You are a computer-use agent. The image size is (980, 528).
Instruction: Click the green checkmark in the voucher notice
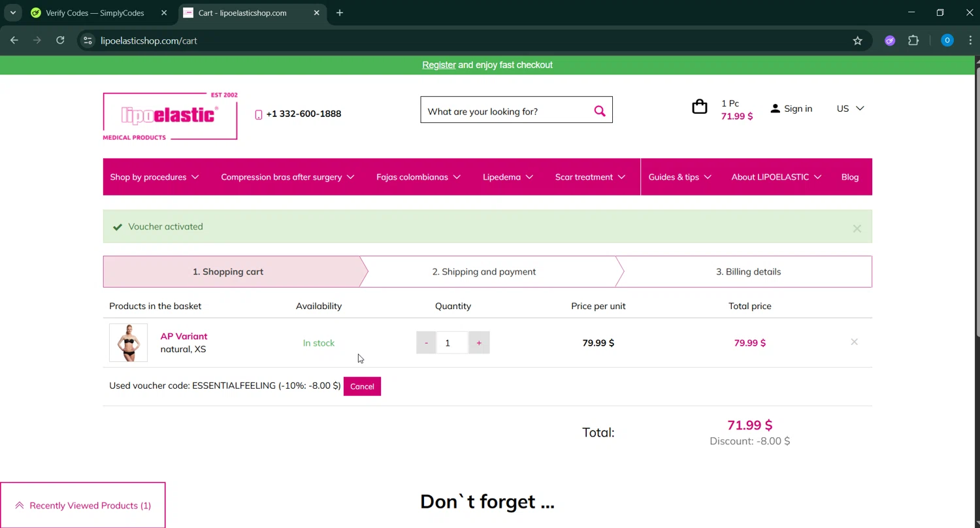tap(118, 227)
